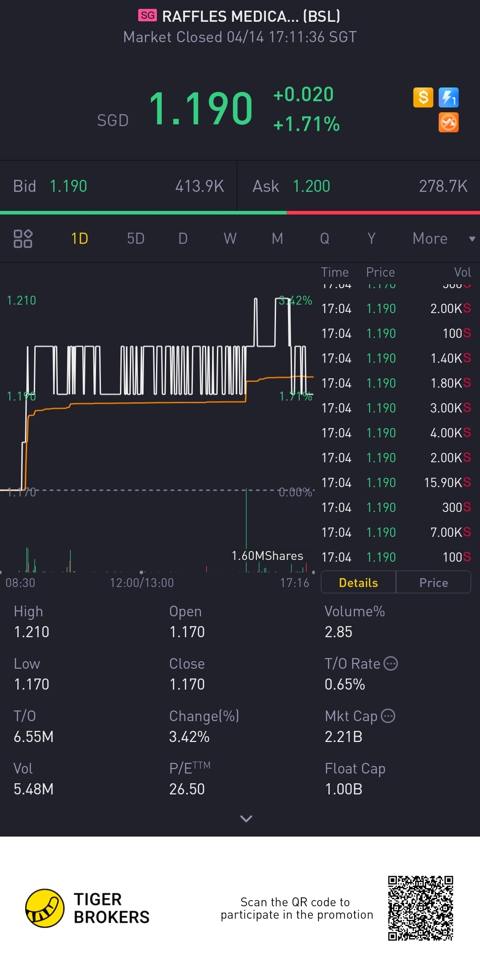Open the More chart periods dropdown
The height and width of the screenshot is (980, 480).
(444, 238)
